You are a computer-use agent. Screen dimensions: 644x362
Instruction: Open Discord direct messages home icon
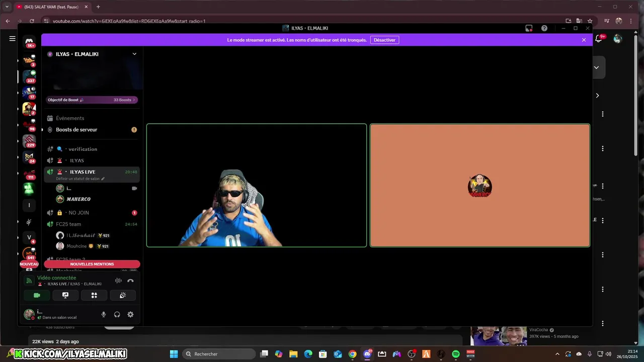click(x=29, y=42)
